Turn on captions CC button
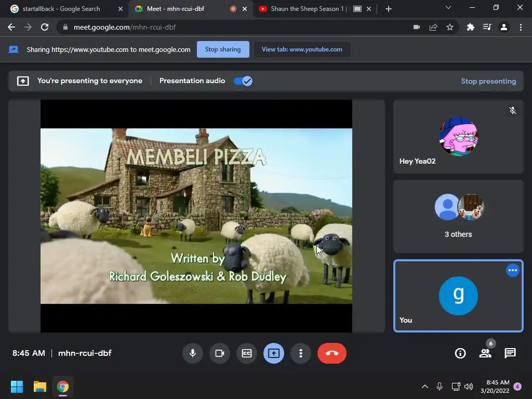This screenshot has height=399, width=532. [x=247, y=353]
